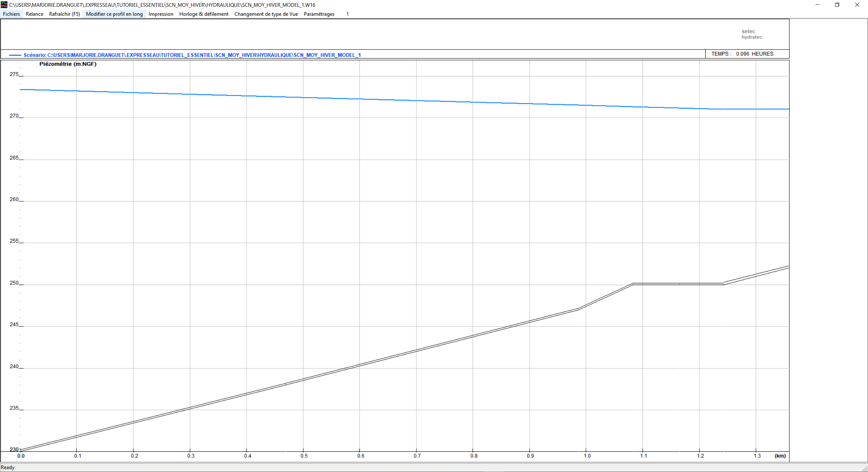Open Changement de type de Vue

coord(266,14)
